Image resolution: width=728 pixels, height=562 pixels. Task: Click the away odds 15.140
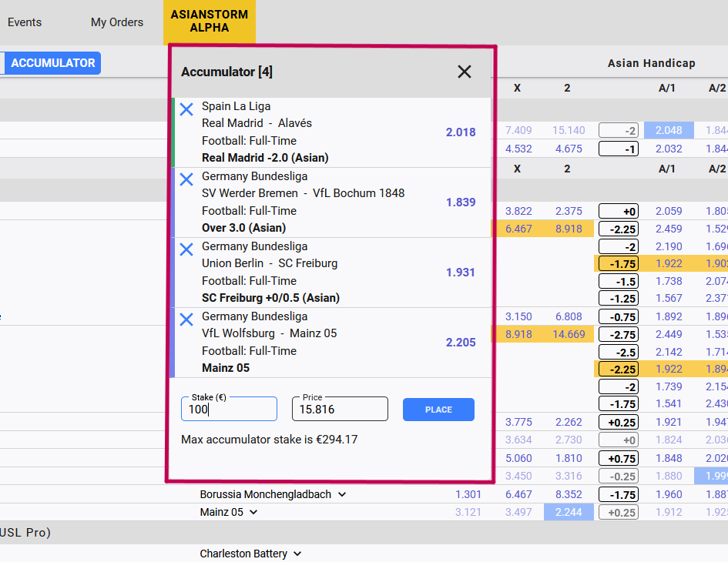(x=569, y=130)
